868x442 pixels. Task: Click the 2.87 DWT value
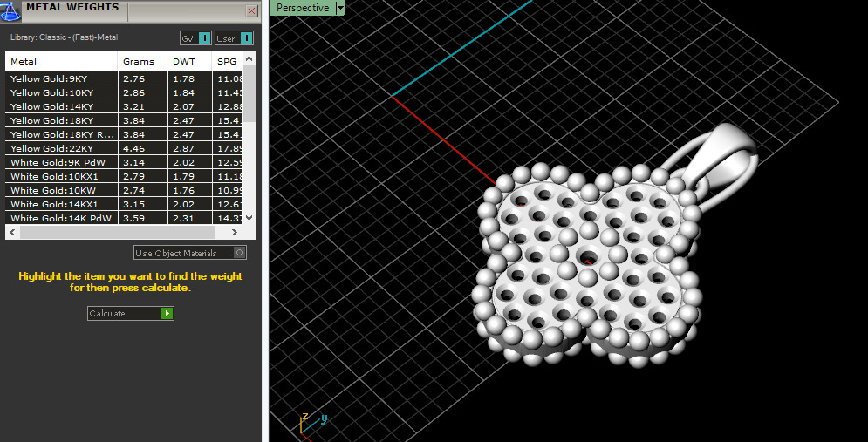point(183,148)
